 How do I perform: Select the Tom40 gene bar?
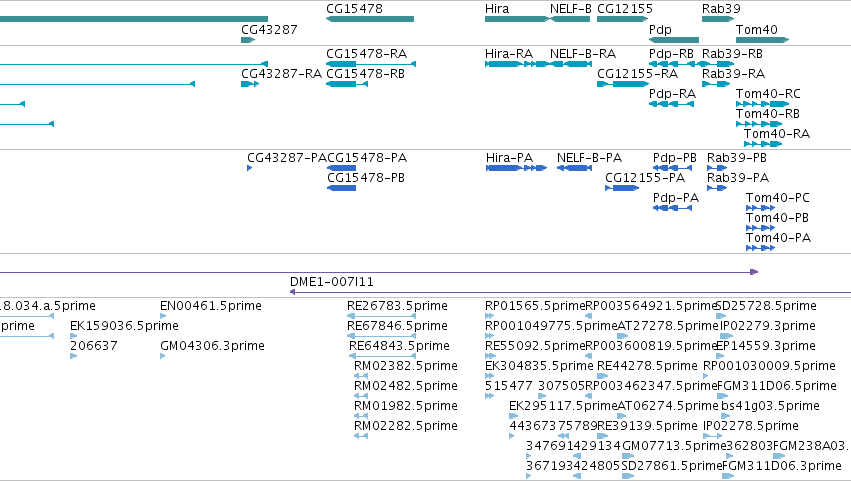763,40
